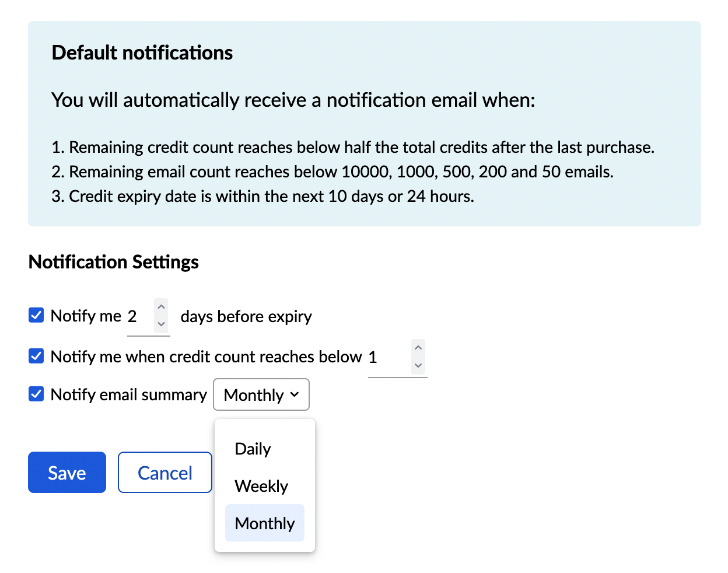Save the notification settings
The image size is (728, 573).
67,473
